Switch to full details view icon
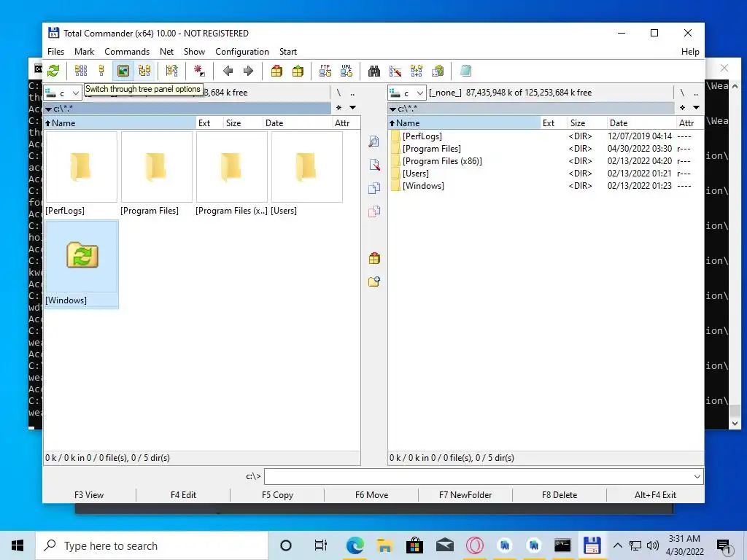The image size is (747, 560). tap(101, 71)
